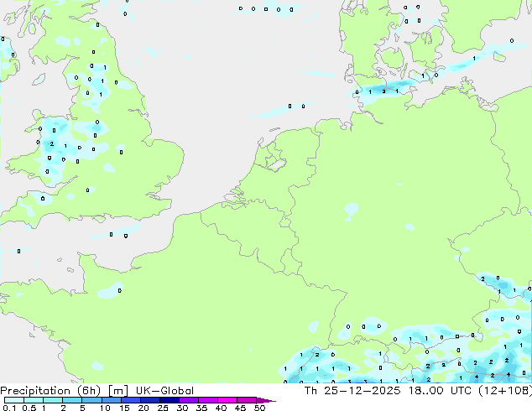Click the 30–35 purple legend swatch
Image resolution: width=532 pixels, height=411 pixels.
(188, 400)
